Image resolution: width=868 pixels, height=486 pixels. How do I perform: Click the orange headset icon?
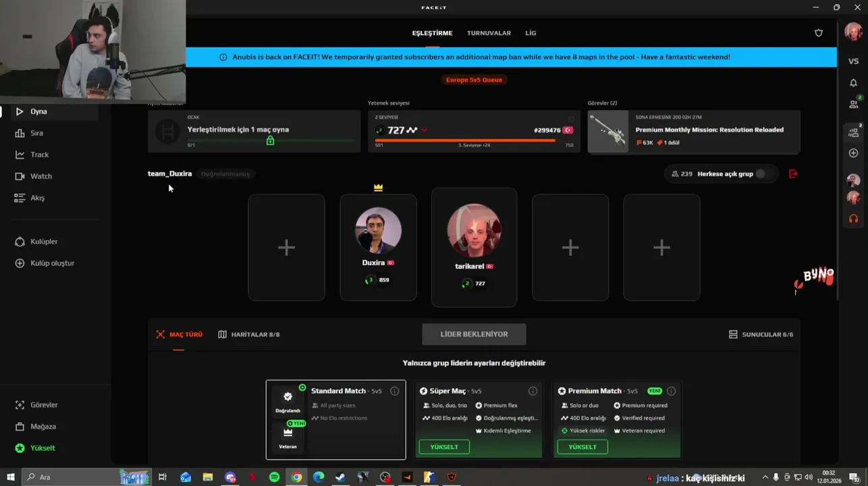pyautogui.click(x=853, y=219)
